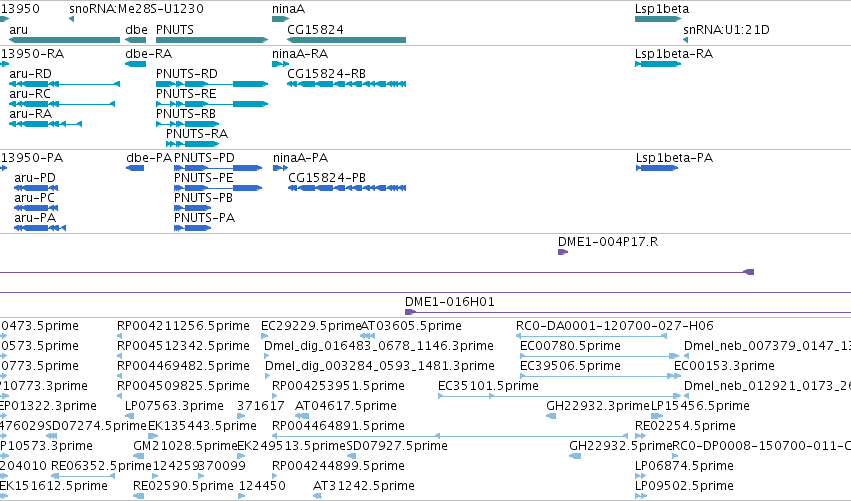Click the dbe gene label
This screenshot has height=501, width=851.
136,30
